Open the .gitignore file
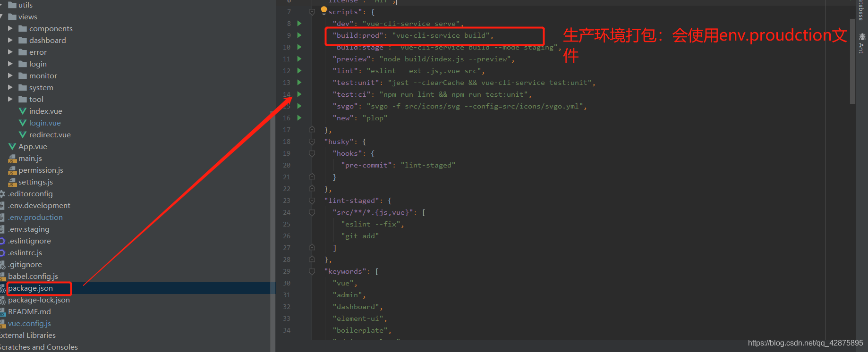Image resolution: width=868 pixels, height=352 pixels. click(x=25, y=264)
